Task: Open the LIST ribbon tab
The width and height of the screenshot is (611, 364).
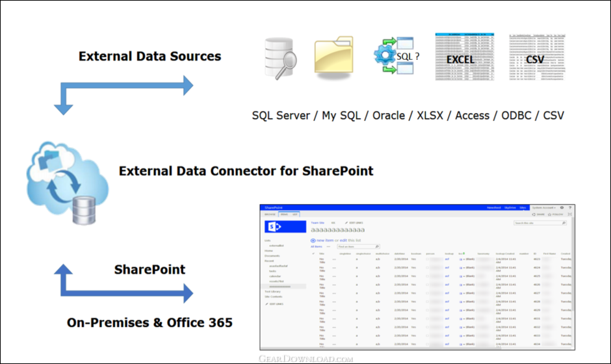Action: pos(295,214)
